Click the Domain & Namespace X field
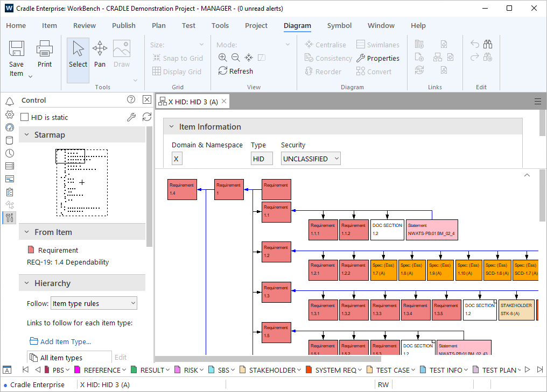 coord(177,159)
